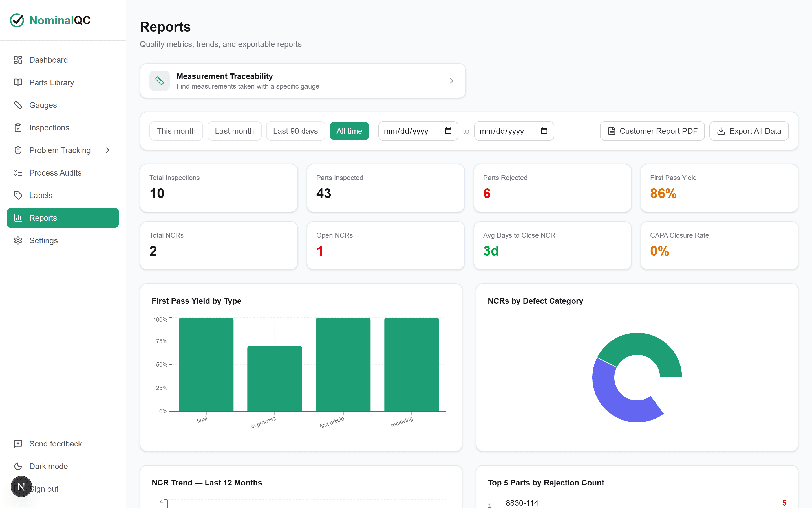Click the Parts Library book icon
This screenshot has width=812, height=508.
(x=18, y=82)
